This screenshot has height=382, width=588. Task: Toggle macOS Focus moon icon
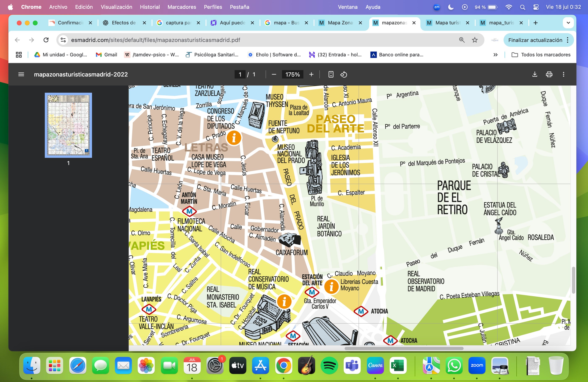[451, 7]
